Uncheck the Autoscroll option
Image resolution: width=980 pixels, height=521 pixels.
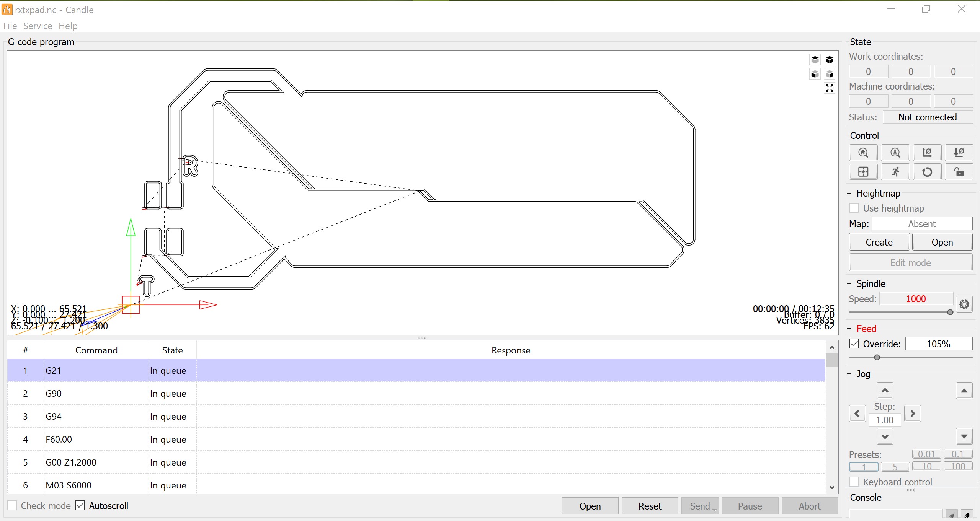[80, 505]
